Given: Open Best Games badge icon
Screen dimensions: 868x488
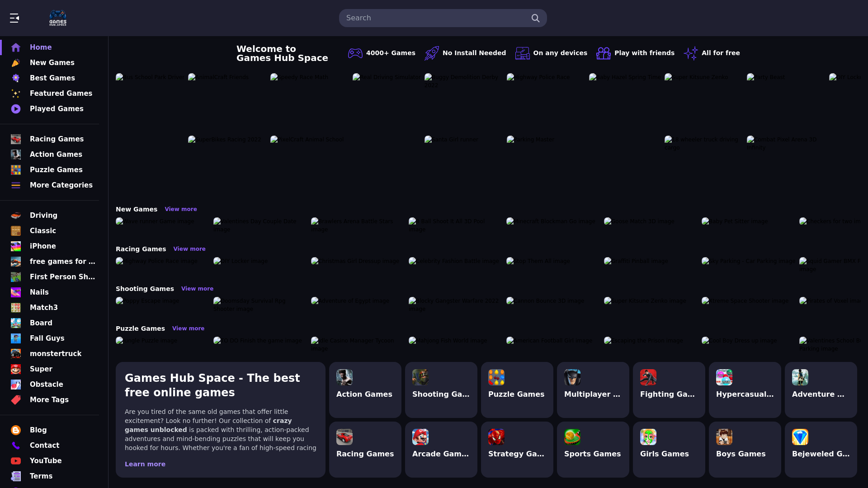Looking at the screenshot, I should click(16, 78).
